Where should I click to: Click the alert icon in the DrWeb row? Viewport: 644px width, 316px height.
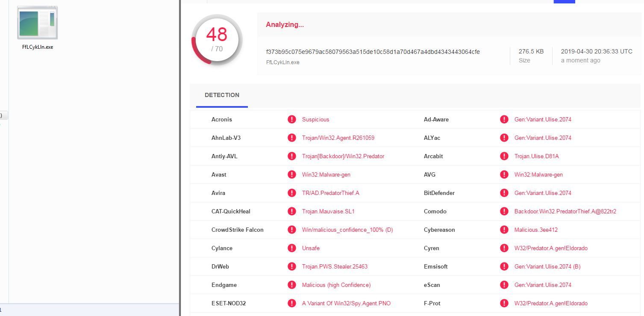pos(292,266)
